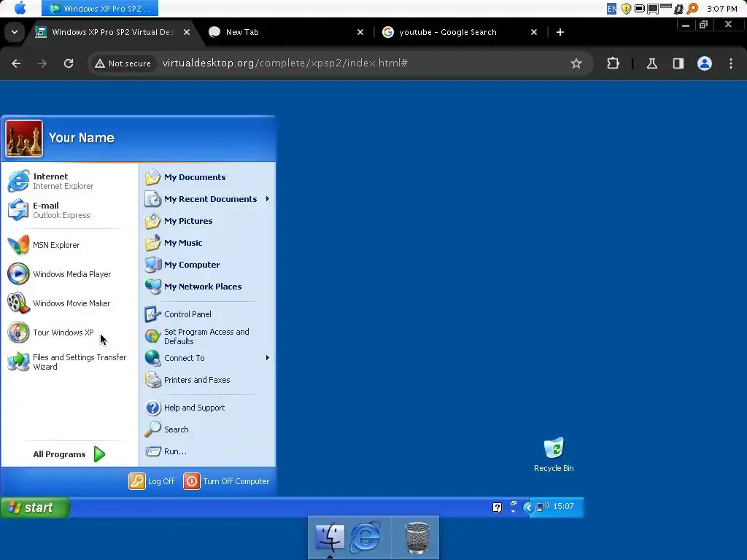747x560 pixels.
Task: Click the chess user account picture
Action: click(24, 139)
